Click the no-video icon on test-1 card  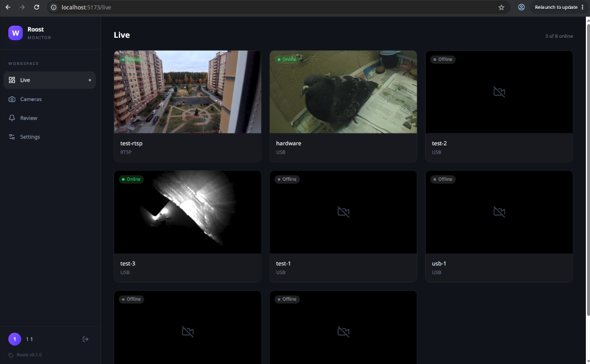click(x=343, y=212)
